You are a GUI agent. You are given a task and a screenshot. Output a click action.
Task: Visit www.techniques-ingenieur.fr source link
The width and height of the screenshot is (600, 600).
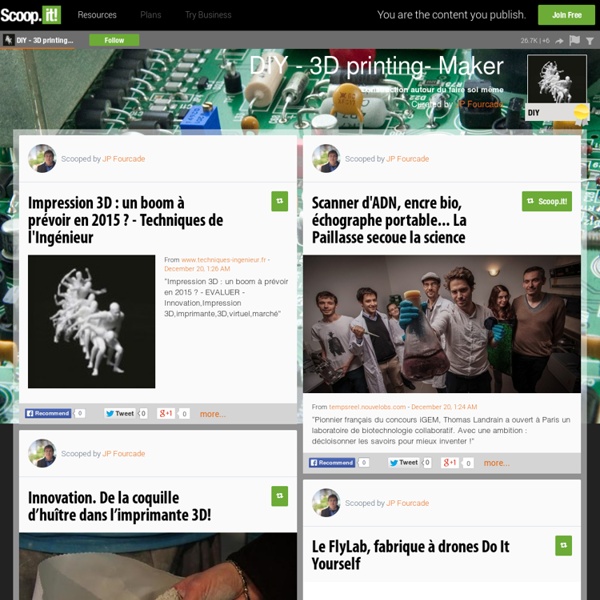tap(223, 259)
